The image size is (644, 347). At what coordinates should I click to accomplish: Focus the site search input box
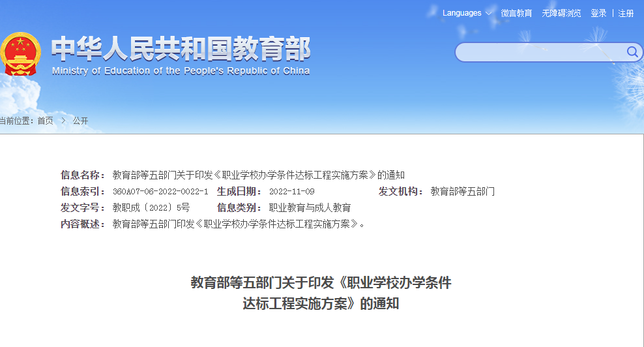(541, 52)
